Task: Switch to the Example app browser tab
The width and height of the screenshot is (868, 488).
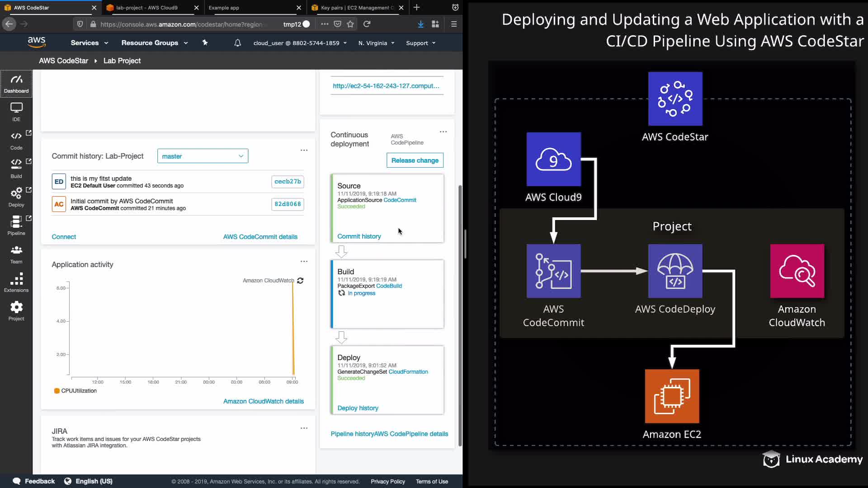Action: pyautogui.click(x=224, y=8)
